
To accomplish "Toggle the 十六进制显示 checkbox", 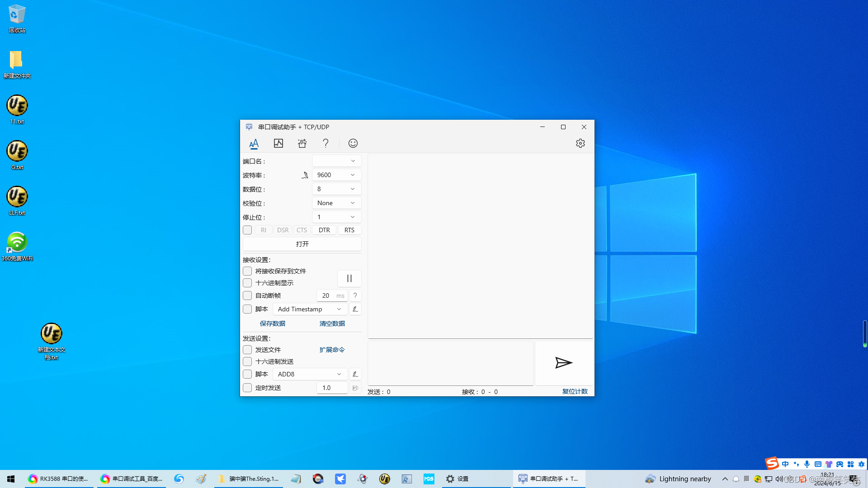I will [247, 283].
